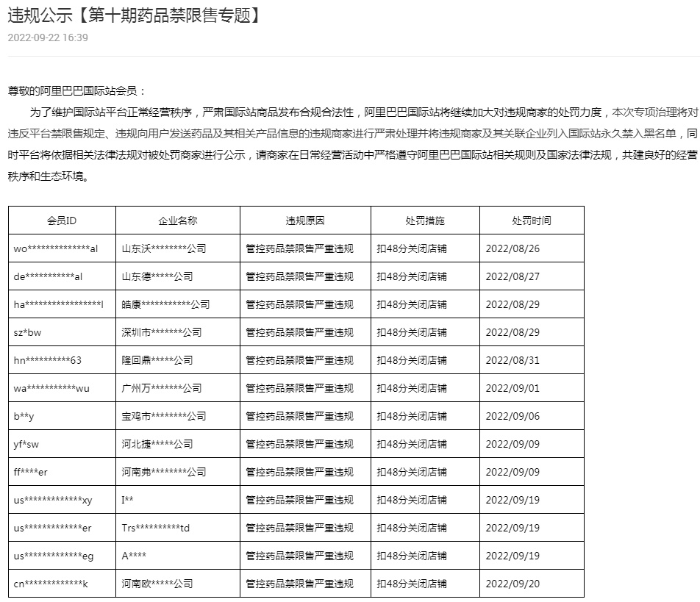Viewport: 700px width, 602px height.
Task: Click company name 山东德*****公司
Action: click(157, 276)
